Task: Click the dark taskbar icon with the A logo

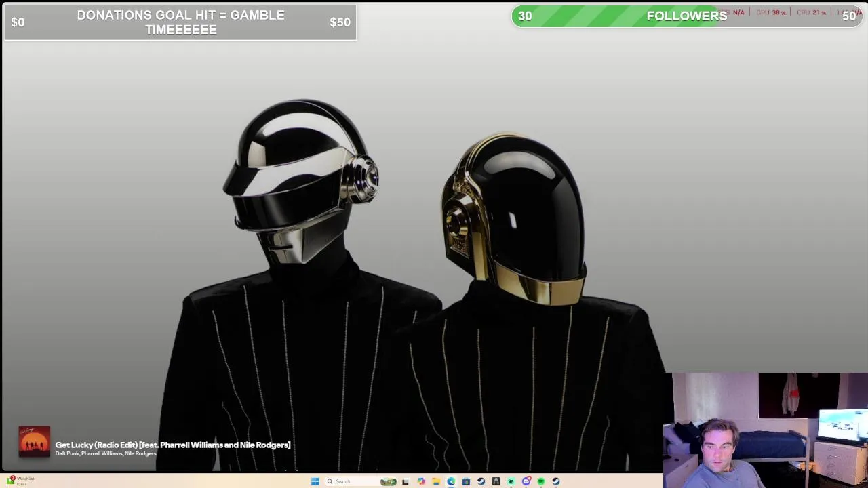Action: (x=496, y=481)
